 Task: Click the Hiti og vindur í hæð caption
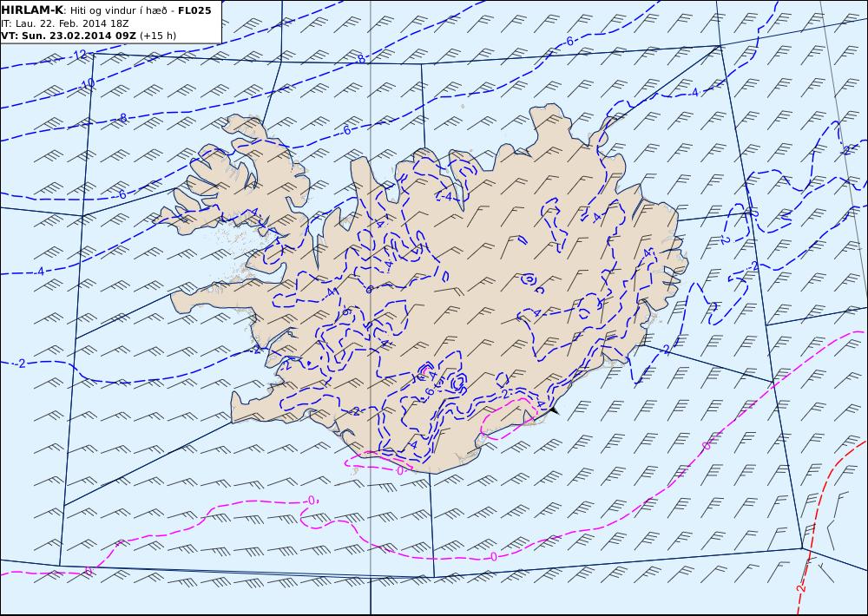(x=118, y=10)
